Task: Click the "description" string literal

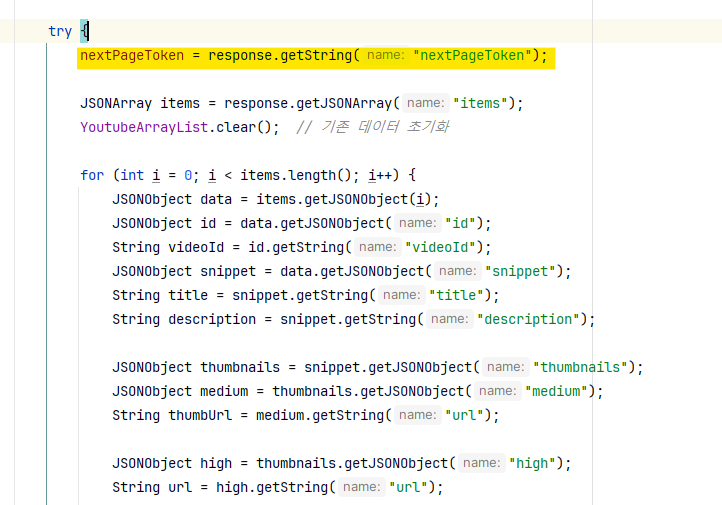Action: coord(528,319)
